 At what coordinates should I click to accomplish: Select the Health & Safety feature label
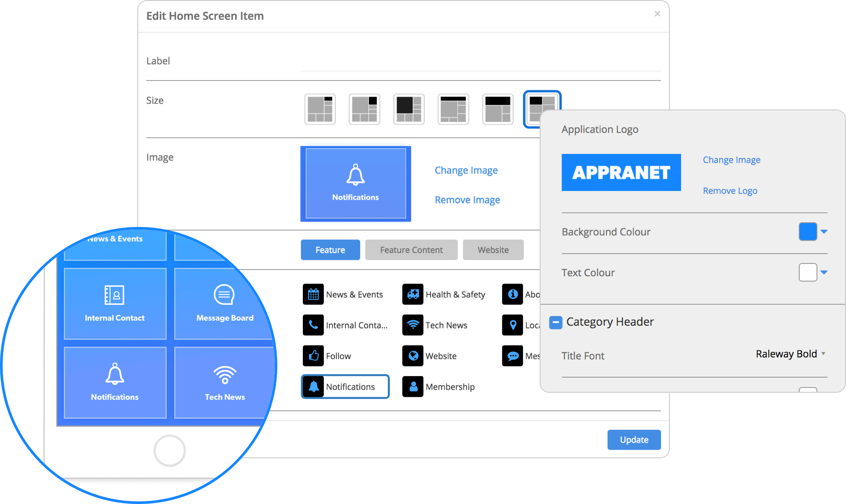455,295
